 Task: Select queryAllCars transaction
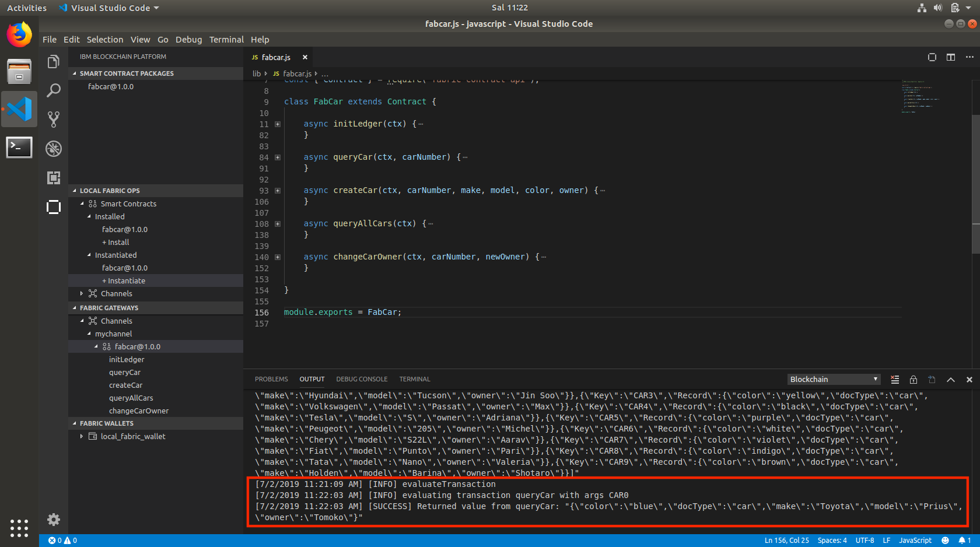tap(131, 398)
